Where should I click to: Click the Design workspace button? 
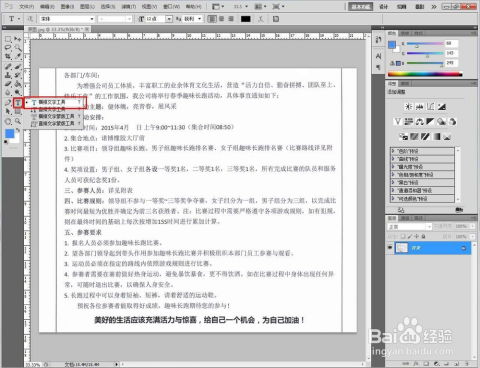[384, 6]
